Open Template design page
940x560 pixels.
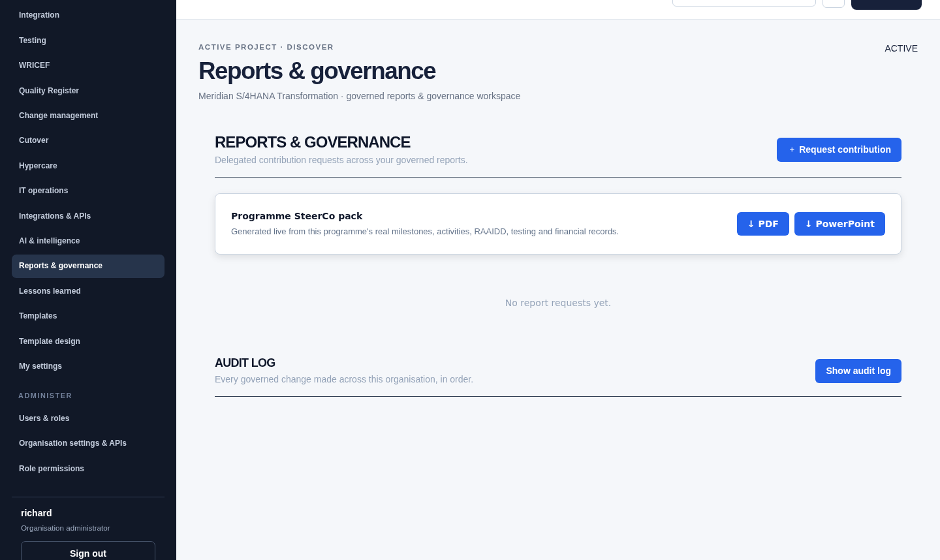88,341
